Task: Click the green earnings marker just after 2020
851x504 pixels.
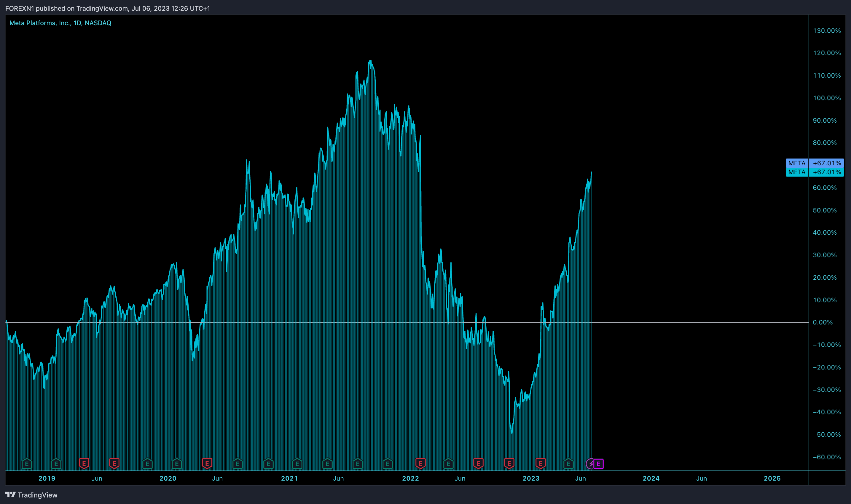Action: point(177,464)
